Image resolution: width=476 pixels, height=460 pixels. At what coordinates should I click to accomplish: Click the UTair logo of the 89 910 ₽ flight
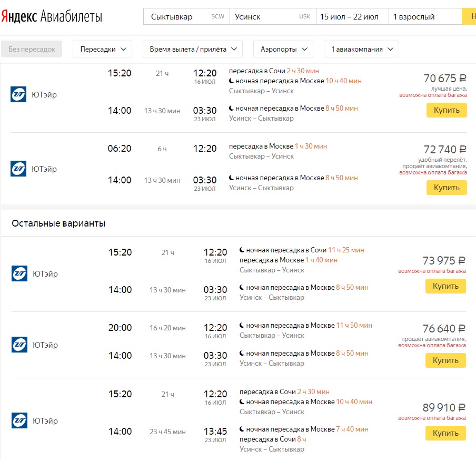[19, 420]
